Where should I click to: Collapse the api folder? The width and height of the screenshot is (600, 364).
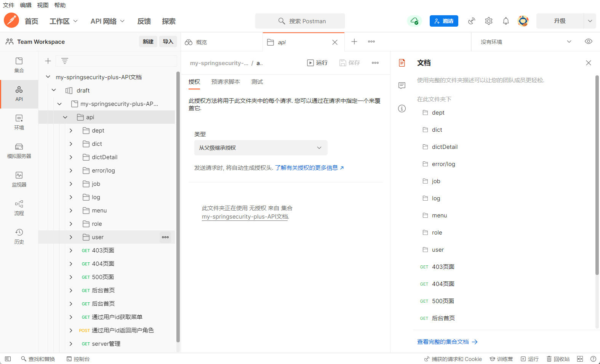[x=65, y=117]
